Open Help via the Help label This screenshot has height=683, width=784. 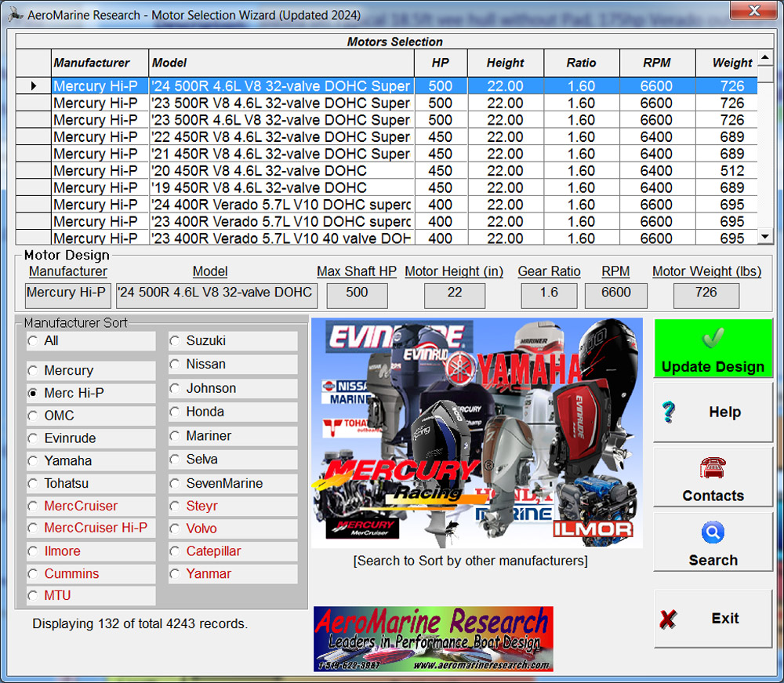724,412
